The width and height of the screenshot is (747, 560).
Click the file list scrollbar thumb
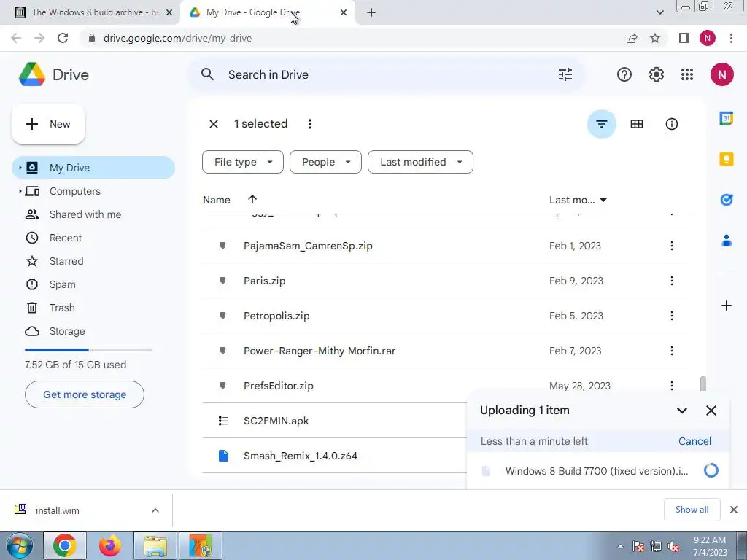click(703, 384)
